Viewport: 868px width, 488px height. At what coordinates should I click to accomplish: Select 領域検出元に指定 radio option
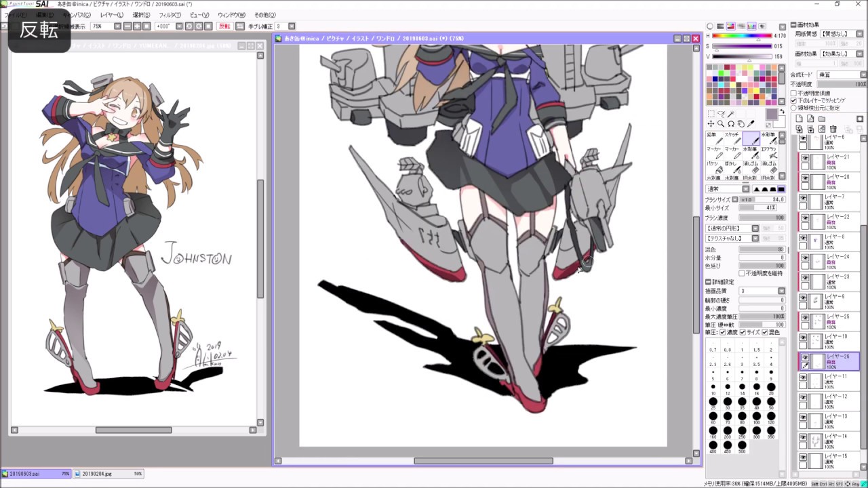click(x=793, y=108)
